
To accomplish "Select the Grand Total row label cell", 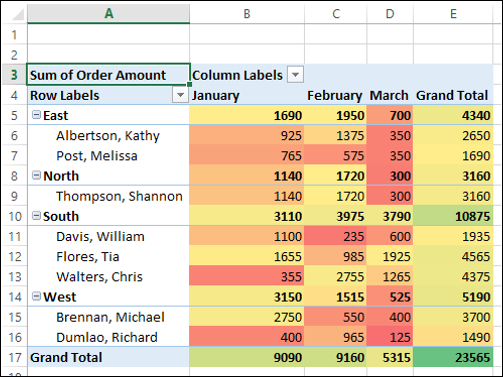I will (109, 357).
